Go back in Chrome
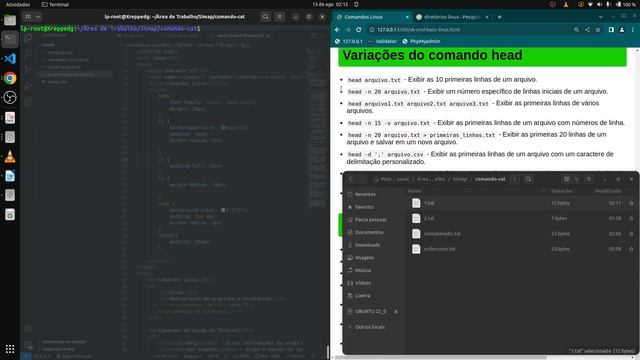 click(337, 29)
